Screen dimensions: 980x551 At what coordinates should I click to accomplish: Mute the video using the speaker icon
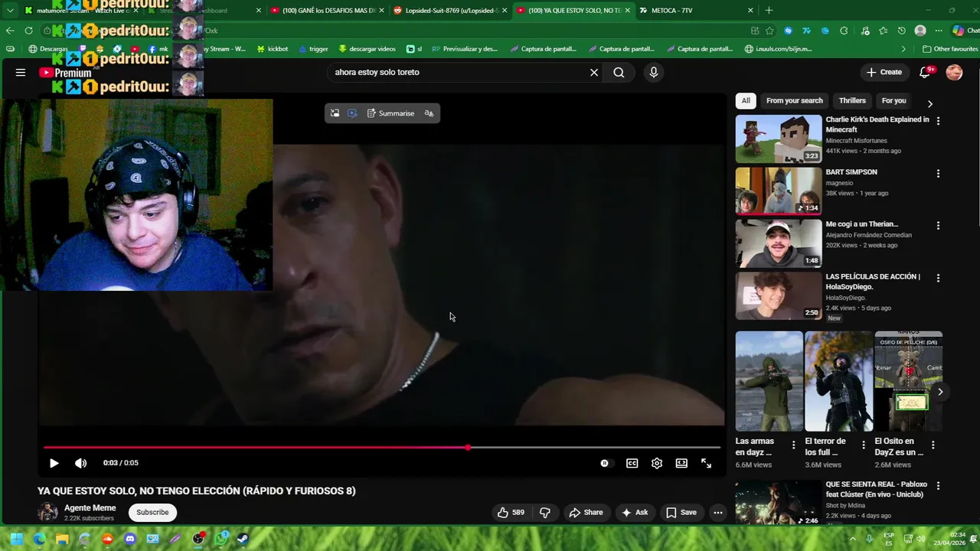pos(80,463)
